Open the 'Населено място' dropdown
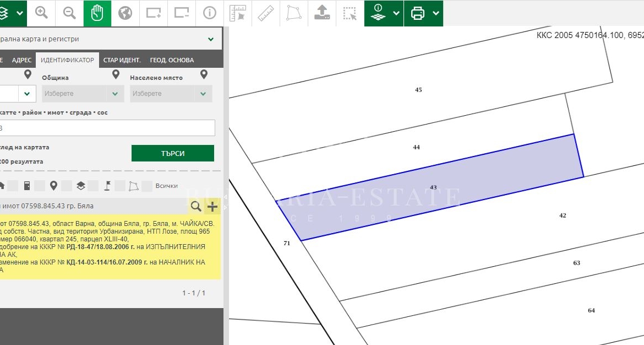Image resolution: width=644 pixels, height=345 pixels. (171, 94)
